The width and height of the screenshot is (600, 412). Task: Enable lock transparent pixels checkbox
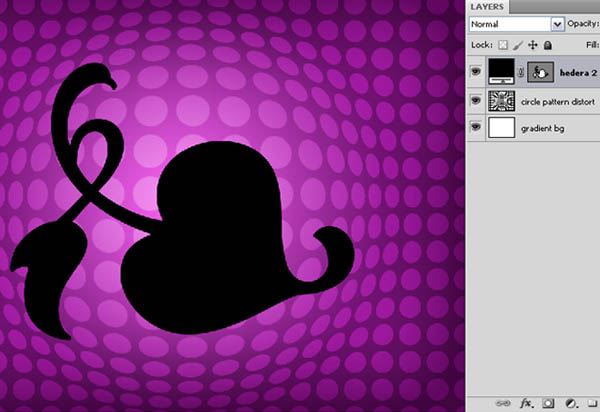[504, 46]
